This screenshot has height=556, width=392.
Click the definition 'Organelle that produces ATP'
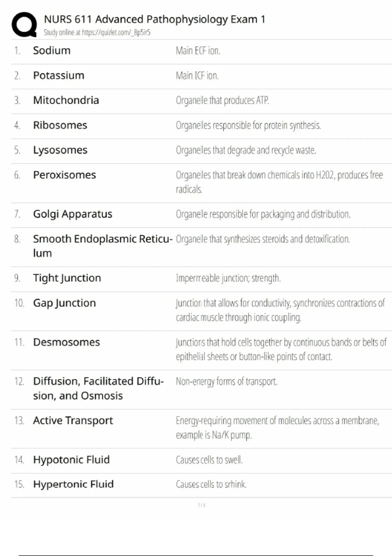222,100
